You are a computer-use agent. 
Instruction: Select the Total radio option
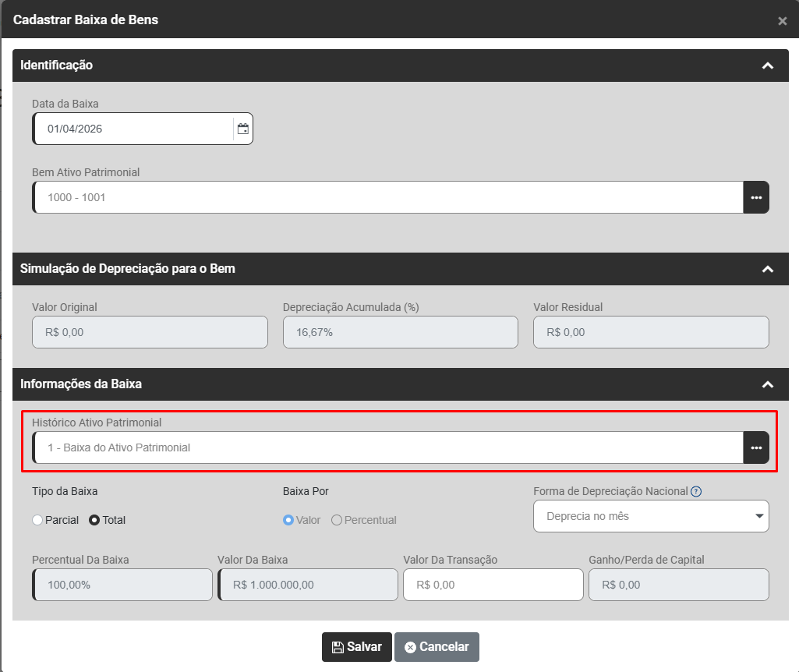coord(94,520)
